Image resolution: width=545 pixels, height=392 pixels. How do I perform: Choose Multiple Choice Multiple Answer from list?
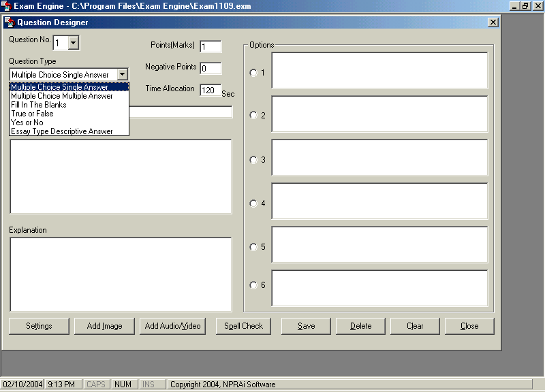62,96
